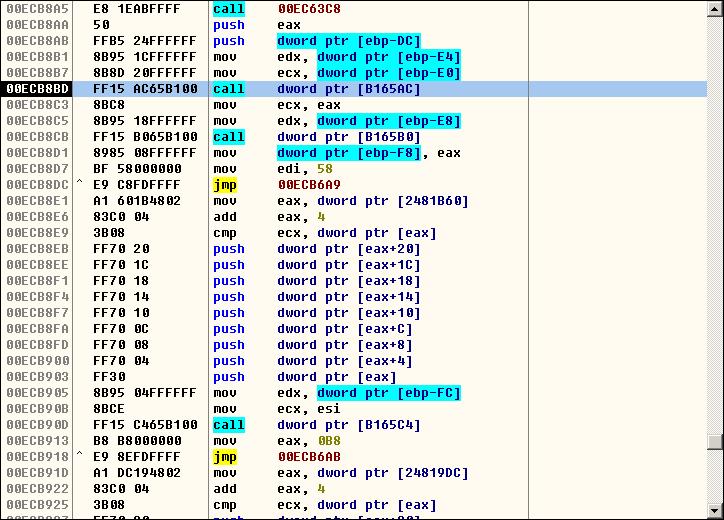Click push dword ptr [eax+18]

coord(317,281)
